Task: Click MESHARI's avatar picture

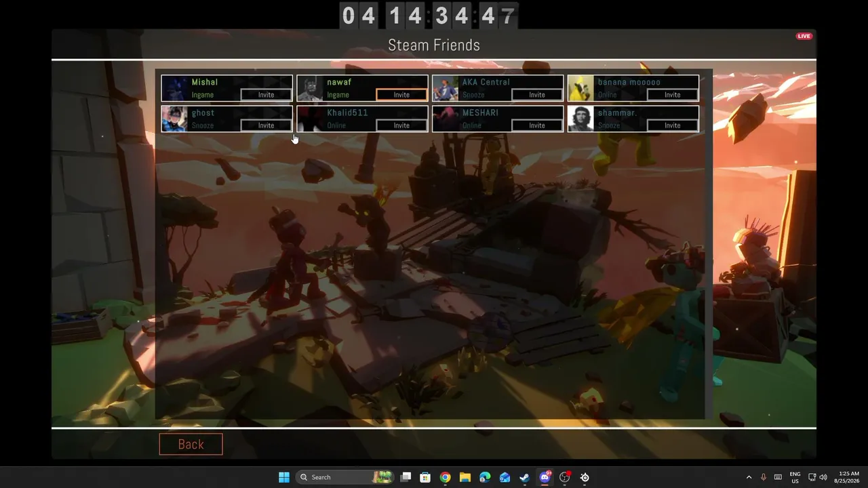Action: [x=446, y=119]
